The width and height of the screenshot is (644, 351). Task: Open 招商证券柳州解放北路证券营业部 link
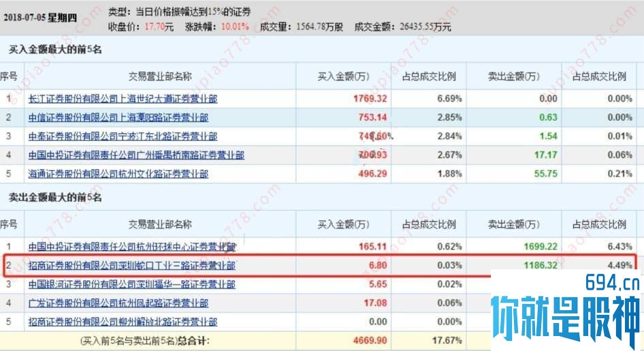pyautogui.click(x=123, y=322)
